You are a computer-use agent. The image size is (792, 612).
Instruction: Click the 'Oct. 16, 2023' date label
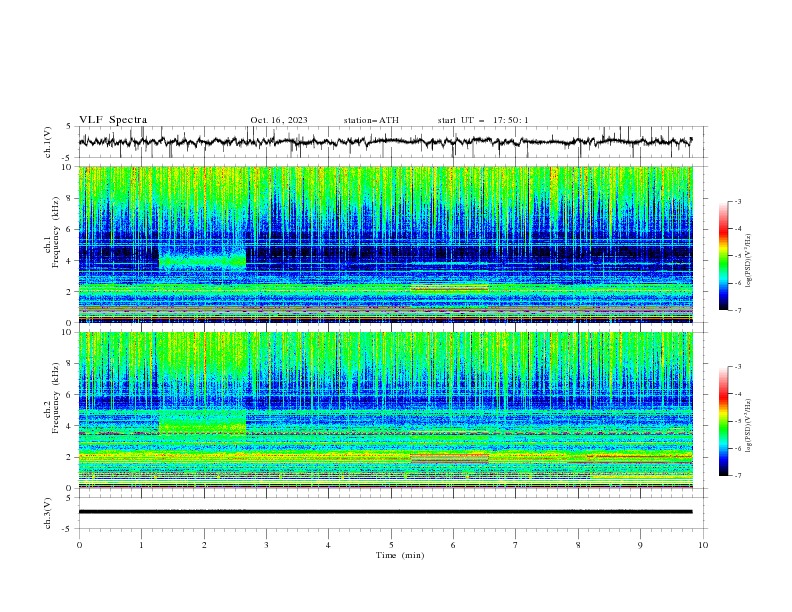coord(279,120)
